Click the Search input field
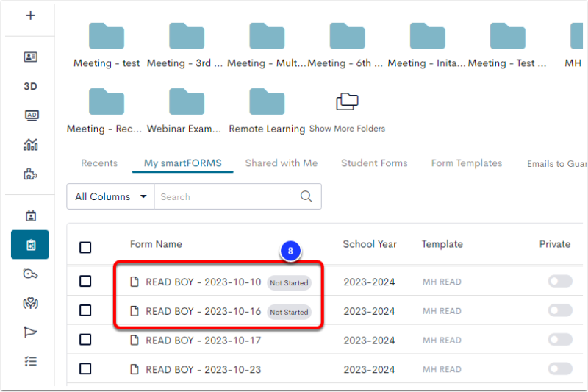The width and height of the screenshot is (588, 392). [229, 196]
